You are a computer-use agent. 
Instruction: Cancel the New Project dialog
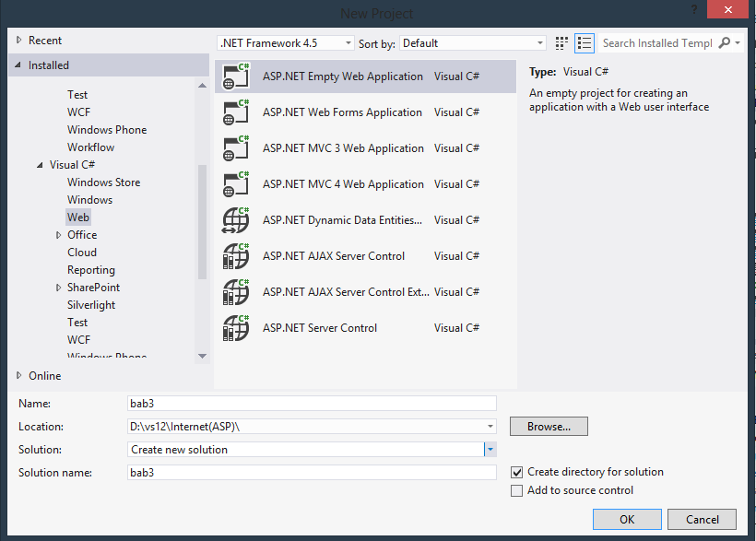click(x=702, y=519)
